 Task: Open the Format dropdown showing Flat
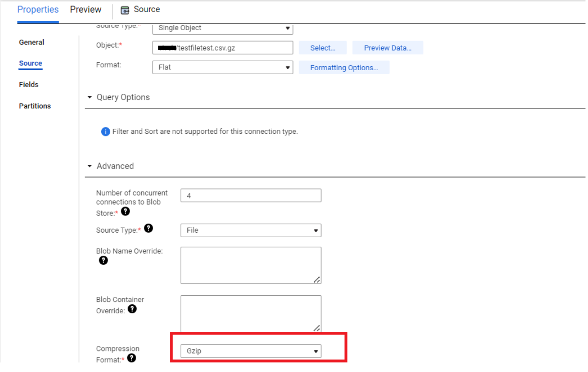point(223,68)
